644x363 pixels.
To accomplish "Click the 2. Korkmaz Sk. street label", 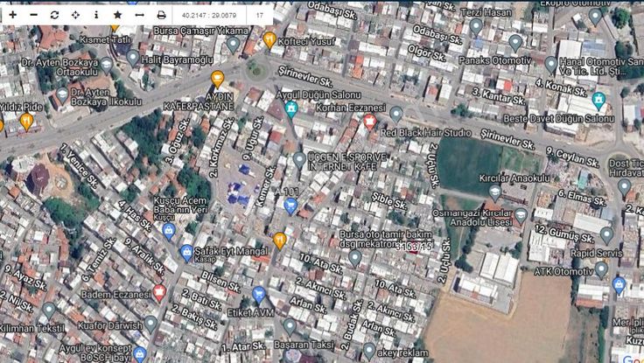I will (221, 148).
